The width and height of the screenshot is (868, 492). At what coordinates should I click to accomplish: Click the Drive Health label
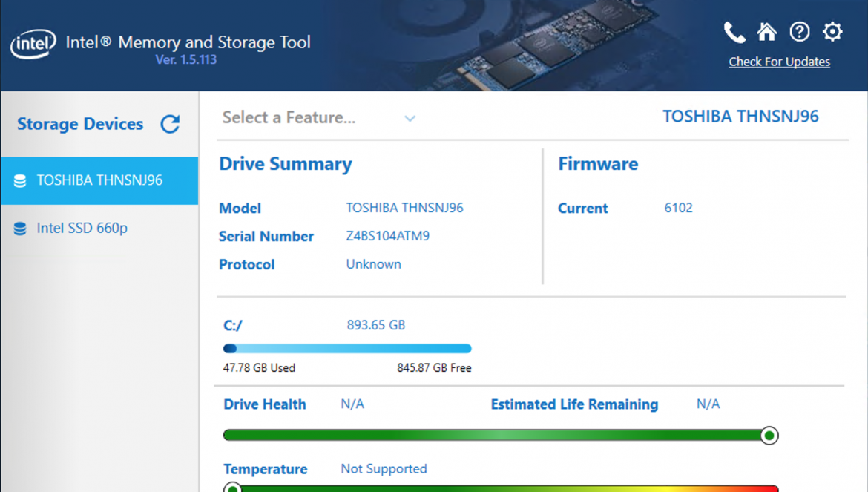[x=265, y=404]
